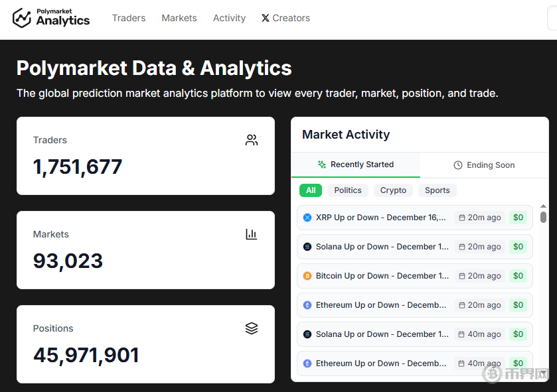The width and height of the screenshot is (557, 392).
Task: Click the Polymarket Analytics logo
Action: coord(51,18)
